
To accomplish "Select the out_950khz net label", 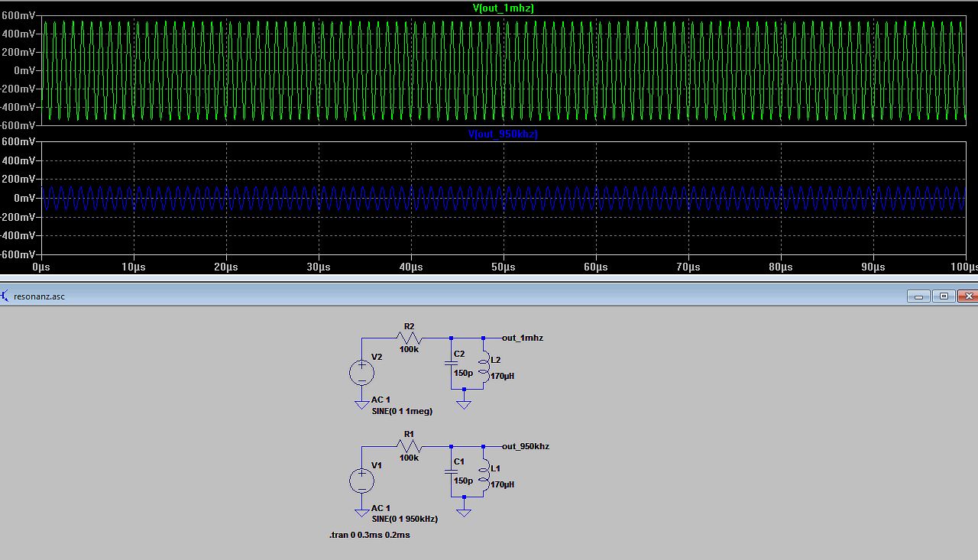I will 526,446.
